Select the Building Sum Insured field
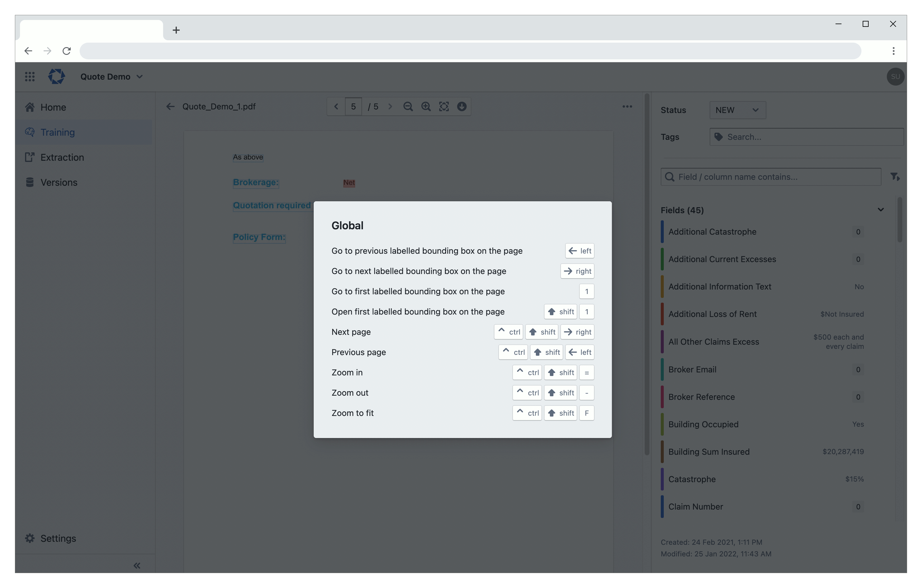Viewport: 922px width, 588px height. tap(709, 452)
